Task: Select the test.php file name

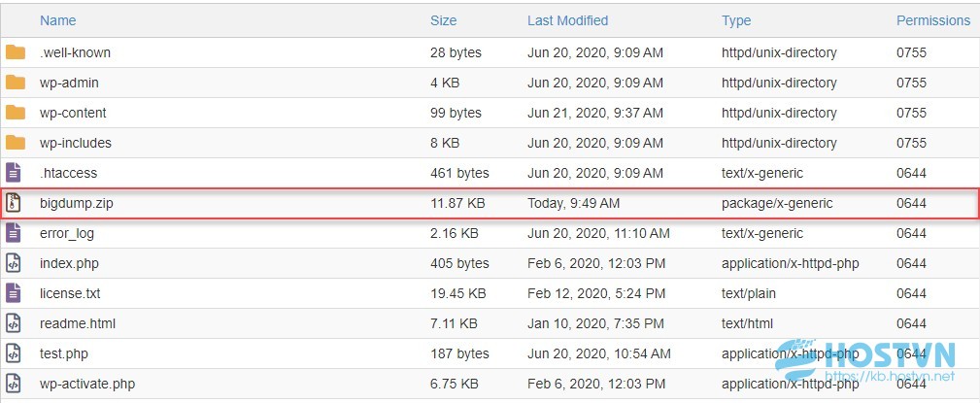Action: click(61, 353)
